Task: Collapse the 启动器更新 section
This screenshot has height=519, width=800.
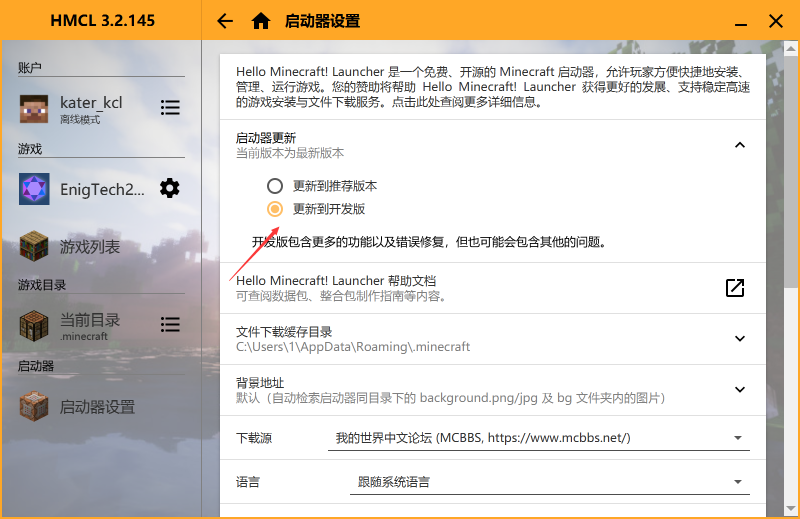Action: point(740,145)
